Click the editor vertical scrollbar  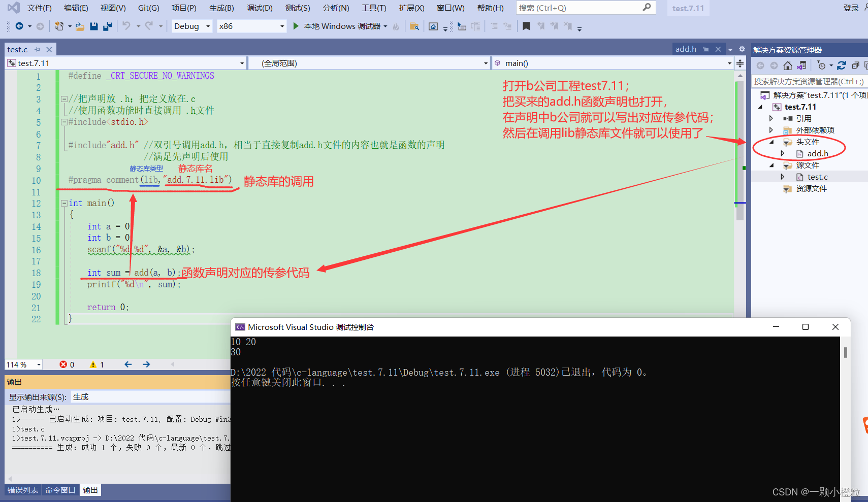(740, 152)
